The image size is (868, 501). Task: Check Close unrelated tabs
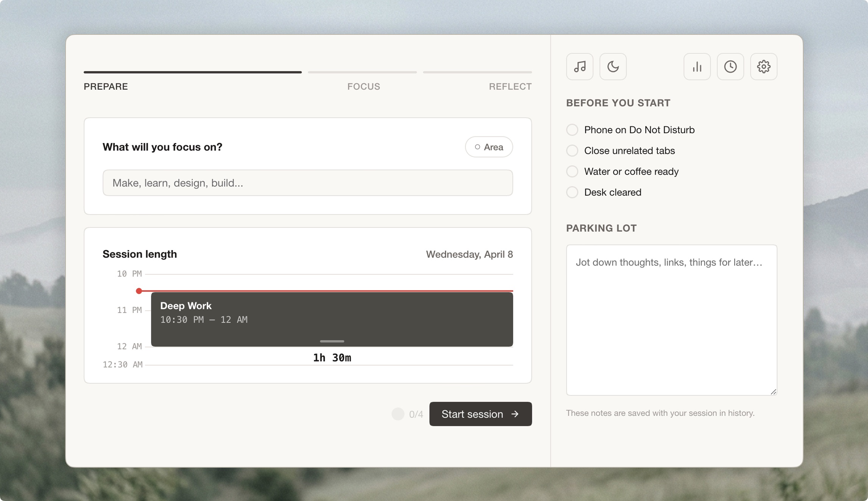tap(572, 150)
